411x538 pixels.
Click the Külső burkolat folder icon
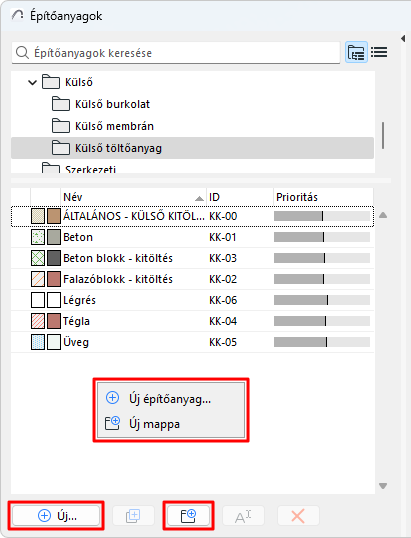pos(61,104)
